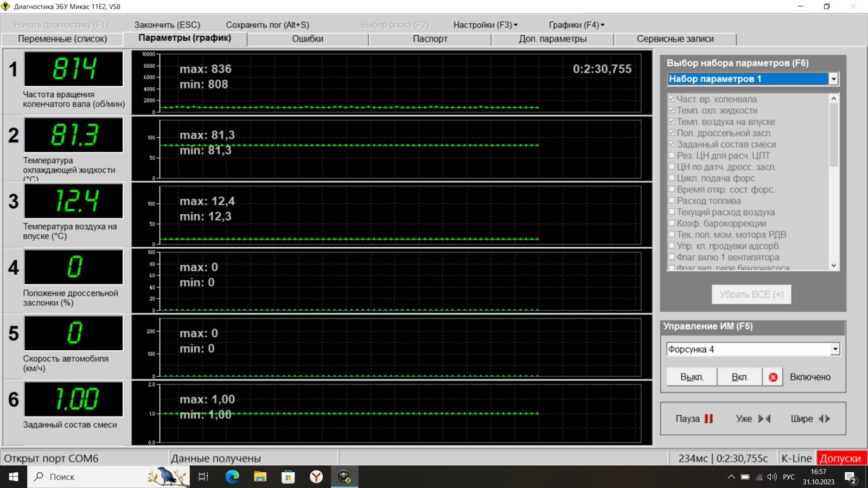Viewport: 868px width, 488px height.
Task: Click the red X icon beside Вкл.
Action: pyautogui.click(x=773, y=377)
